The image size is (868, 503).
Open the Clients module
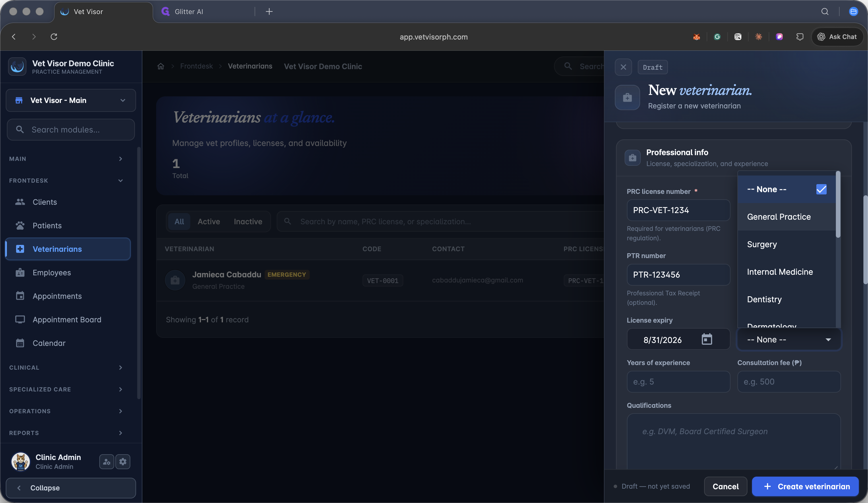click(x=68, y=202)
